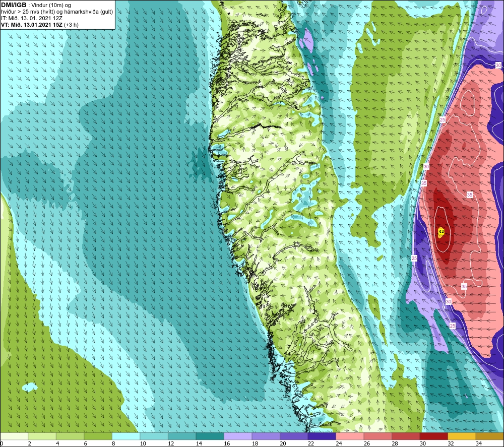Select the pale yellow 0–2 m/s legend swatch
The height and width of the screenshot is (447, 504).
pos(14,436)
